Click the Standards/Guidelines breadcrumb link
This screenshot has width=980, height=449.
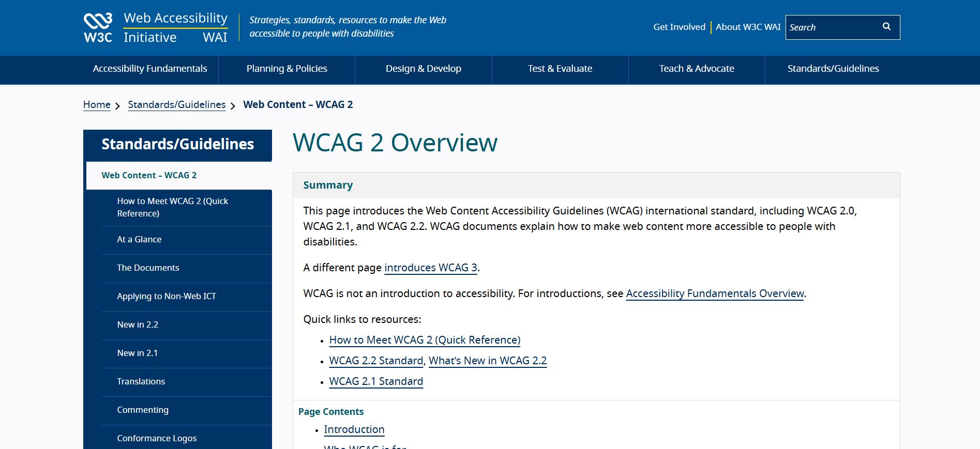coord(177,105)
